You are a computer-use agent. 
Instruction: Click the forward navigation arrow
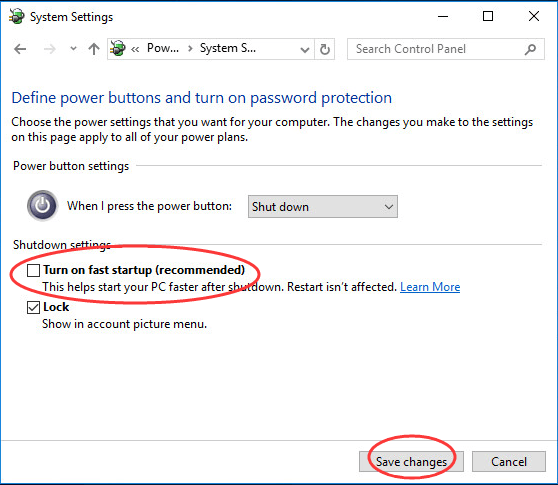click(x=49, y=49)
